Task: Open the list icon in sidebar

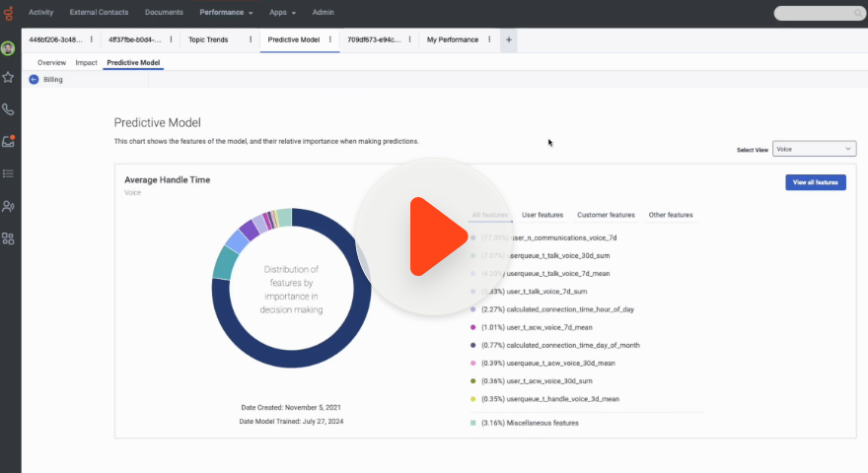Action: pos(9,173)
